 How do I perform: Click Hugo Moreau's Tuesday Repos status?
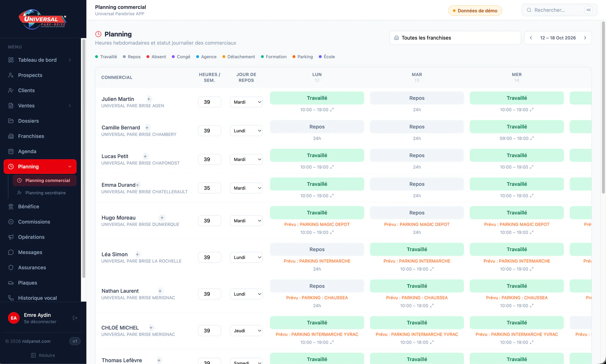click(417, 213)
